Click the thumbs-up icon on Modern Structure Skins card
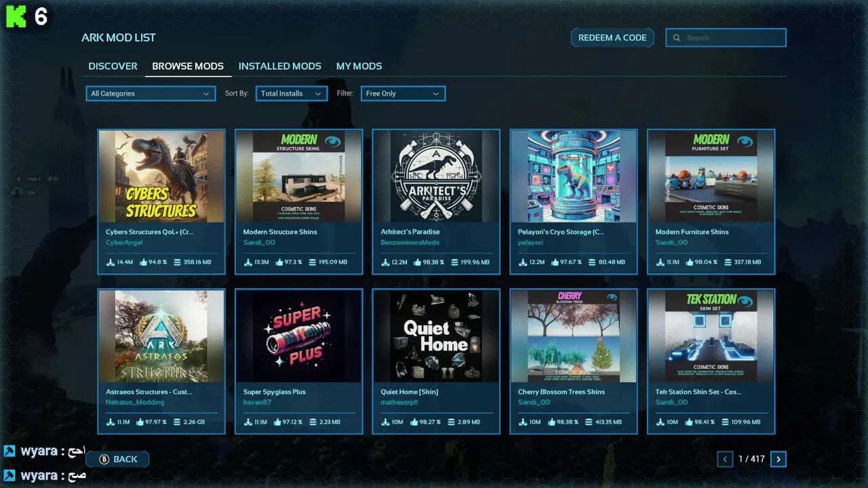Screen dimensions: 868x488 click(279, 262)
